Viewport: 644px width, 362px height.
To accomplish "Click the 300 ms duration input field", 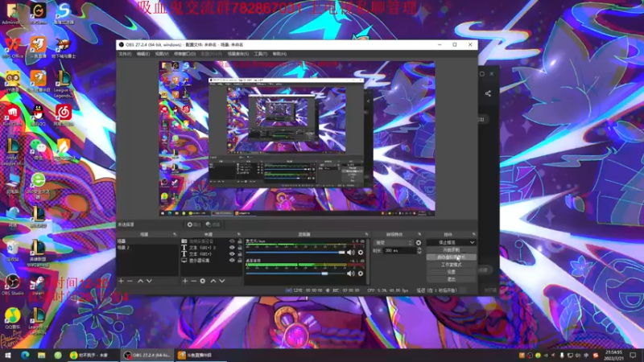I will (399, 250).
